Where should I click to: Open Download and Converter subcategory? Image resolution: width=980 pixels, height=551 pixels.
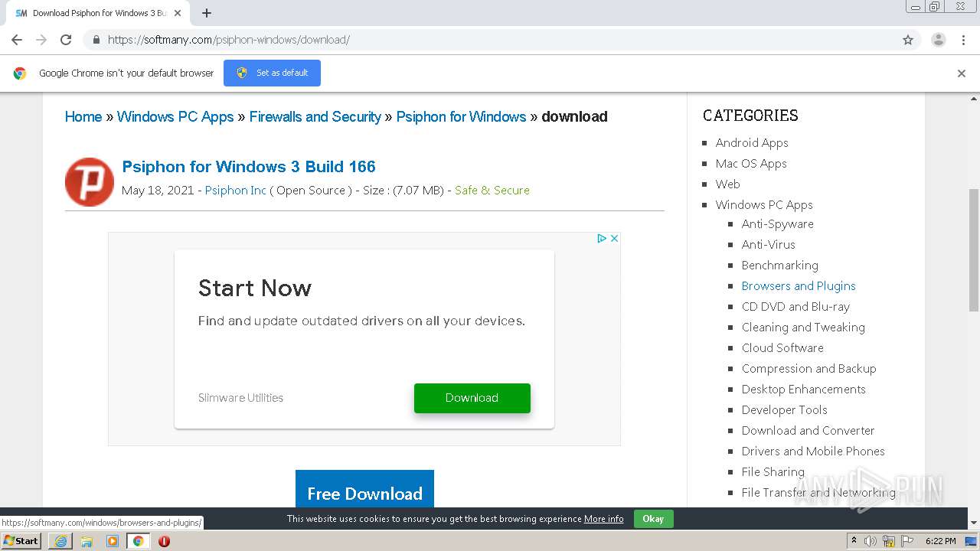[x=808, y=431]
